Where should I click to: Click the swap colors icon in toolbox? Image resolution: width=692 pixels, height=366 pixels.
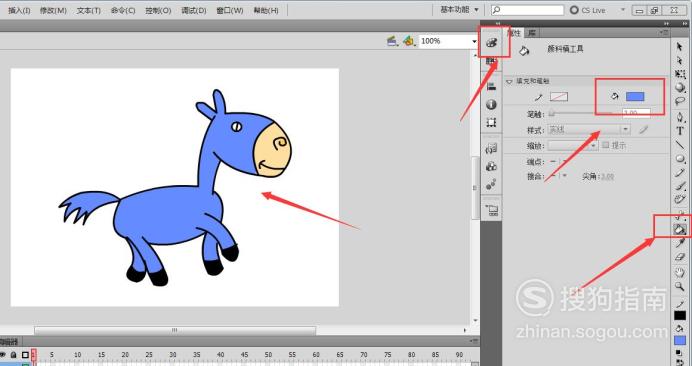[x=679, y=362]
